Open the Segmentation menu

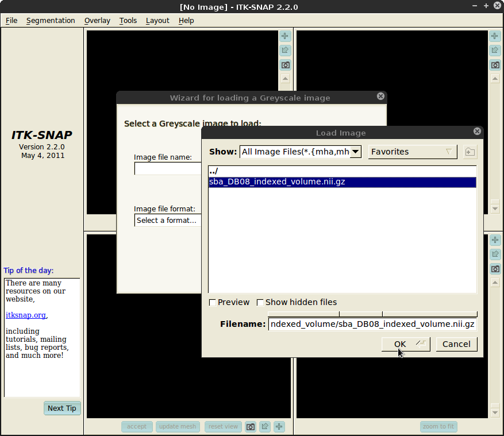(x=51, y=21)
